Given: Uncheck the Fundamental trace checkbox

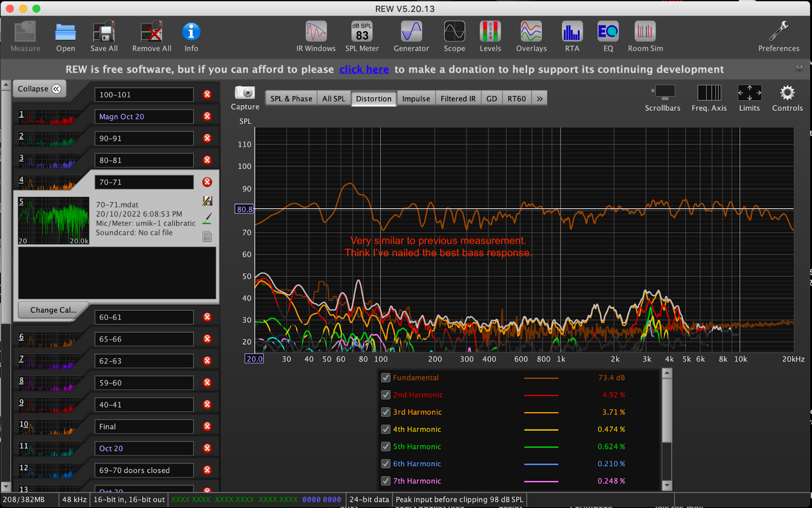Looking at the screenshot, I should point(386,377).
